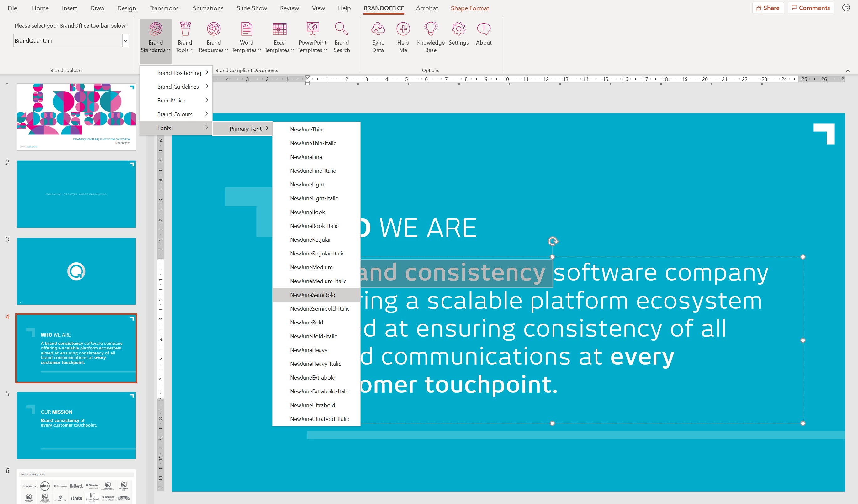Open the Excel Templates dropdown

[x=279, y=37]
